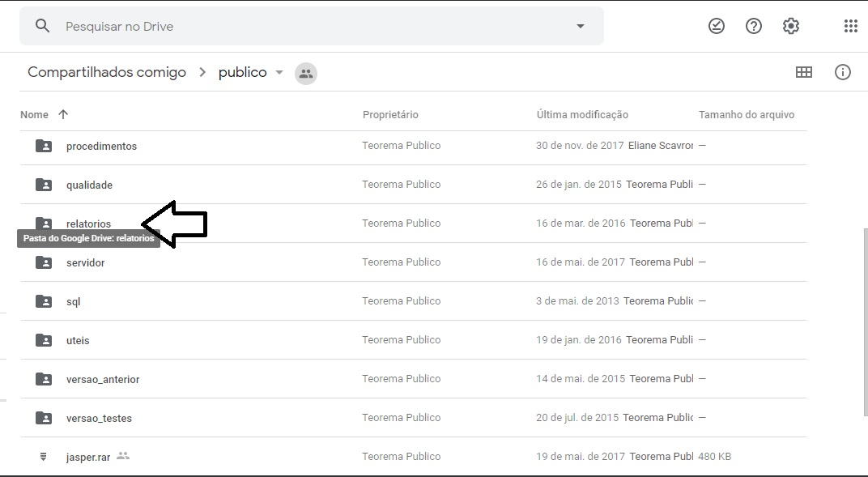This screenshot has width=868, height=477.
Task: Select the uteis folder icon
Action: tap(44, 340)
